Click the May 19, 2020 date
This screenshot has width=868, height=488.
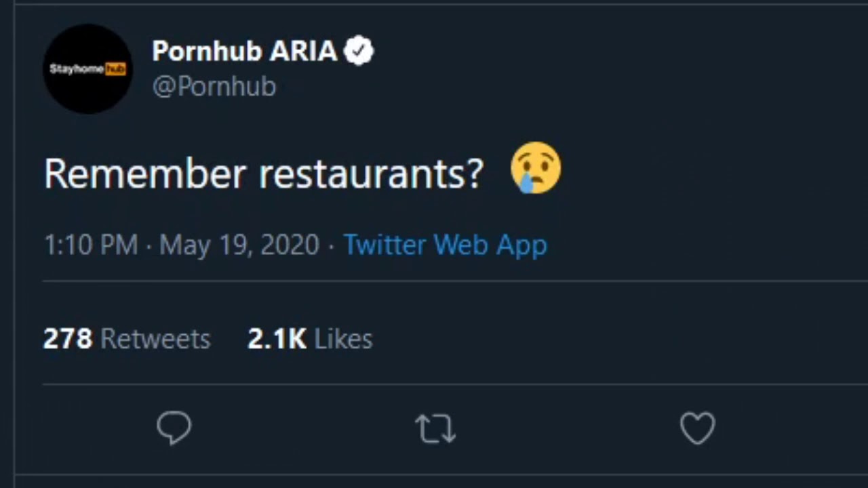pyautogui.click(x=239, y=245)
